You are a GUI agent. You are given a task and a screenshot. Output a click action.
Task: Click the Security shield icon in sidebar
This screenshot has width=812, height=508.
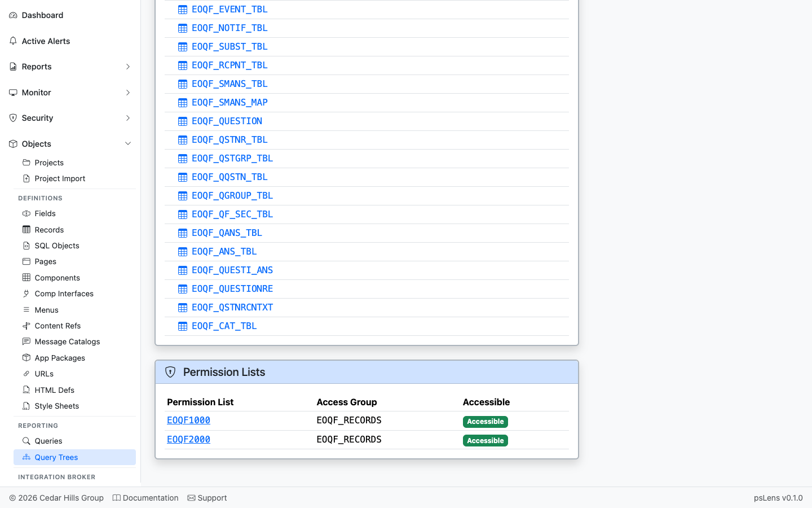coord(13,118)
